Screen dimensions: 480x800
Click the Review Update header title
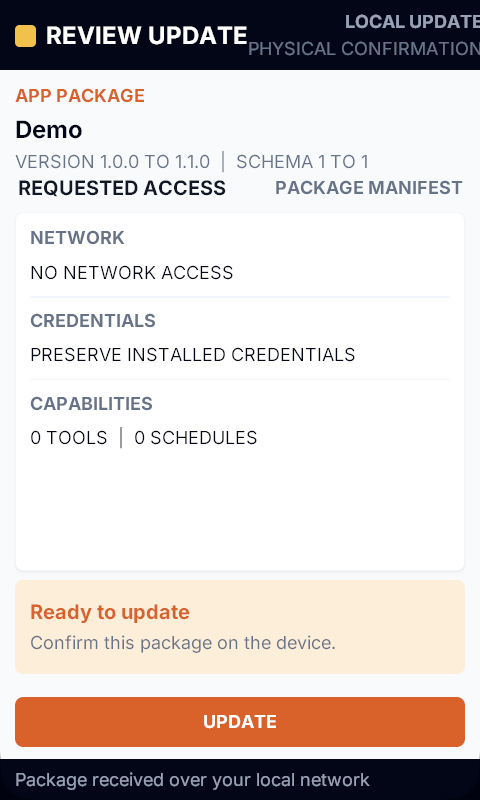(x=146, y=36)
